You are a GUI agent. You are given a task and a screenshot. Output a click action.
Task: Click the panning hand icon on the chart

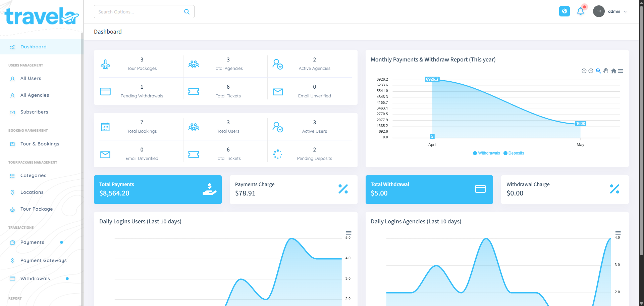click(x=606, y=71)
